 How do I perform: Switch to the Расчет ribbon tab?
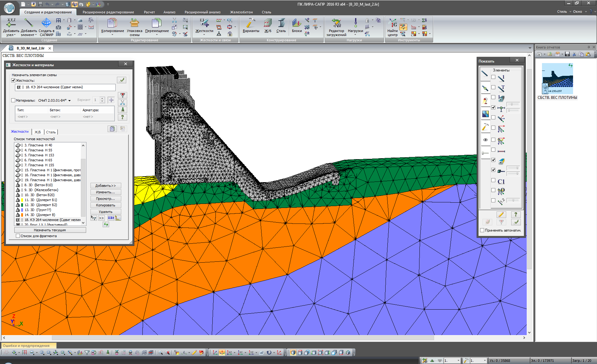(149, 12)
